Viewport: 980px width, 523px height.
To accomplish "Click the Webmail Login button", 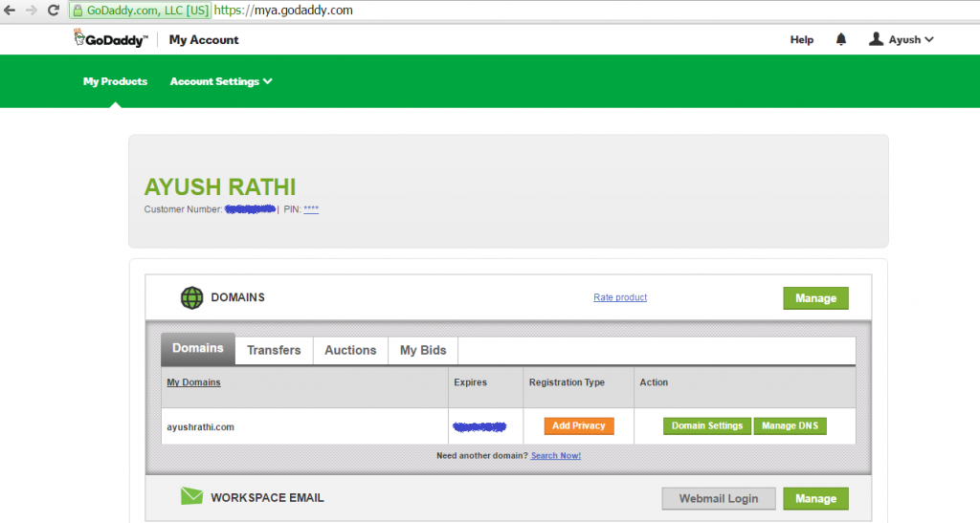I will point(719,498).
